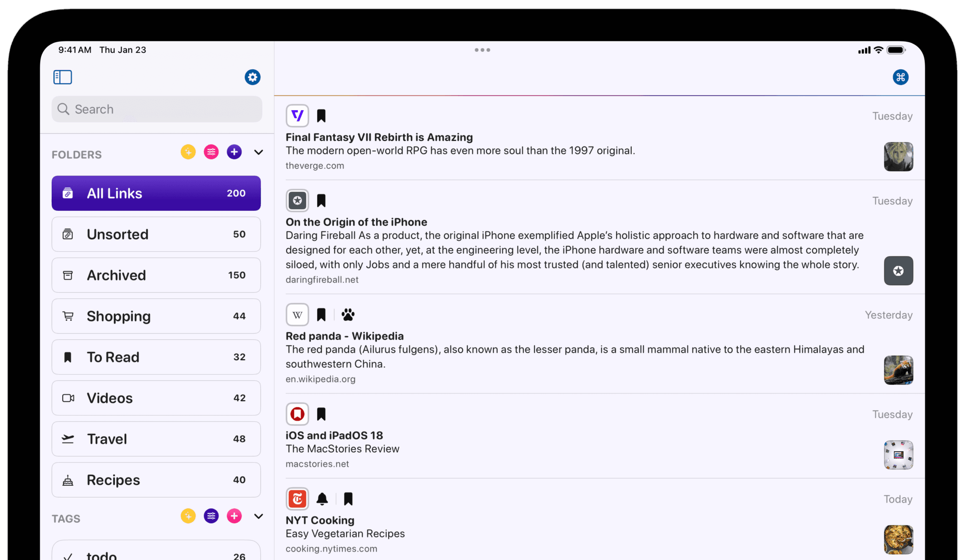965x560 pixels.
Task: Select the todo tag
Action: [x=156, y=550]
